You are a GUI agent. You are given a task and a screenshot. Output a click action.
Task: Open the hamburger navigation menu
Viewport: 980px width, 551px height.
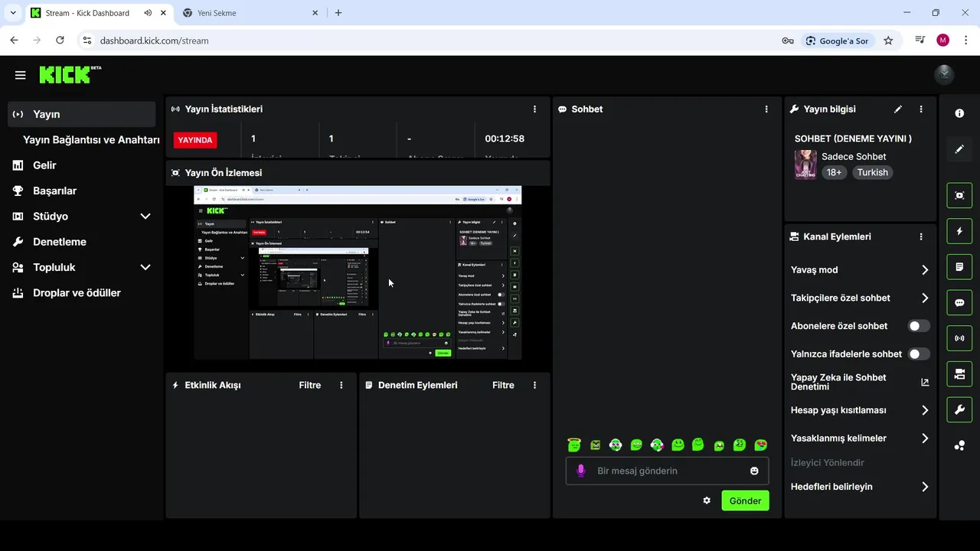tap(21, 75)
